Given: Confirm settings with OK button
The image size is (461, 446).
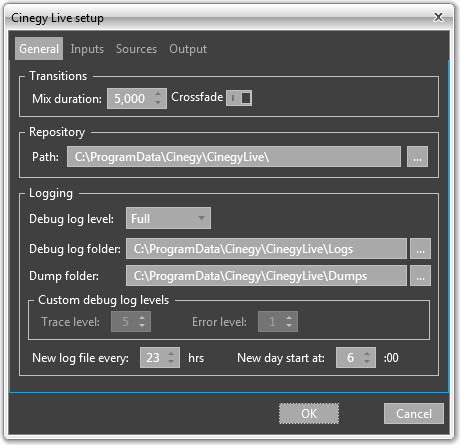Looking at the screenshot, I should 309,414.
